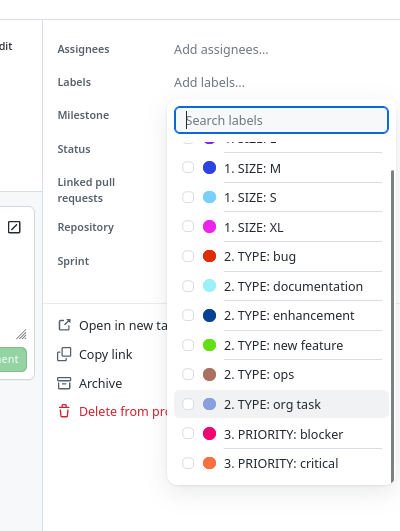Click the navy enhancement color dot
Screen dimensions: 400x531
click(x=209, y=315)
